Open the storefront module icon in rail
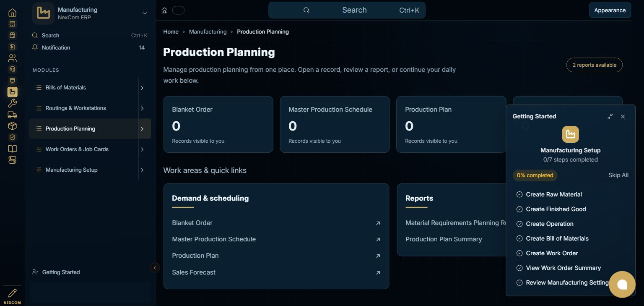Viewport: 644px width, 306px height. coord(12,35)
